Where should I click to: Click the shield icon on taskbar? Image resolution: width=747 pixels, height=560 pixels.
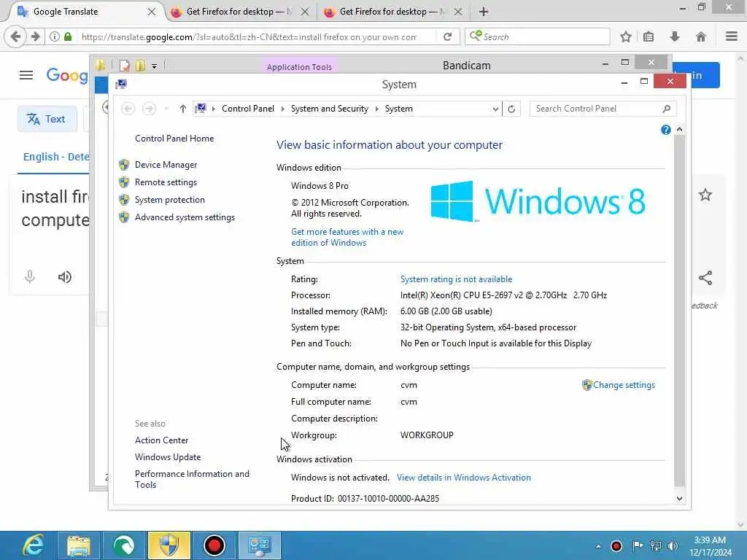point(169,545)
